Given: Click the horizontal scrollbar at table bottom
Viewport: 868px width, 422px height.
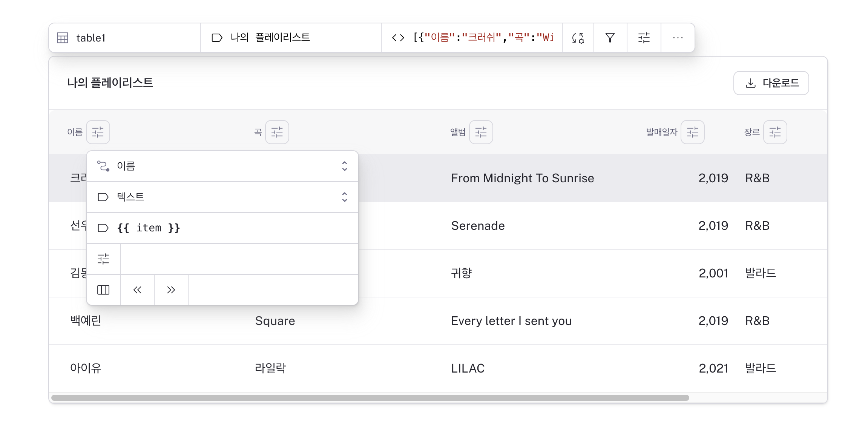Looking at the screenshot, I should click(x=370, y=398).
